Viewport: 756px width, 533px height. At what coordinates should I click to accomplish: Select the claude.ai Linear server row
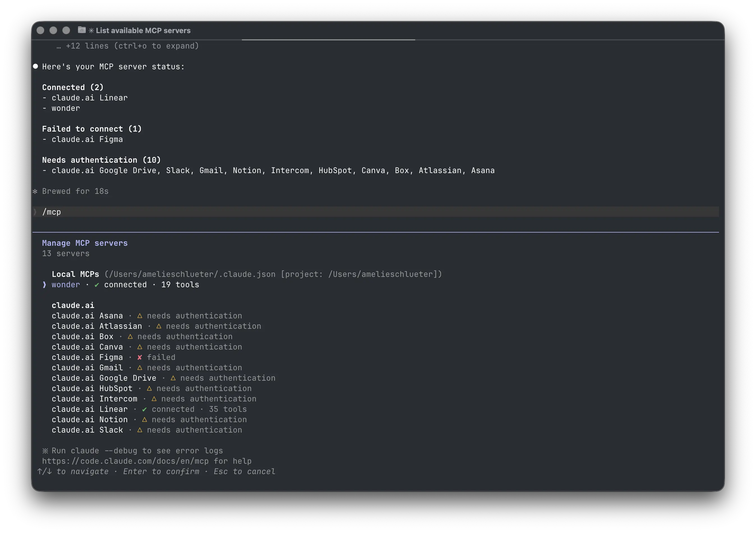(149, 409)
